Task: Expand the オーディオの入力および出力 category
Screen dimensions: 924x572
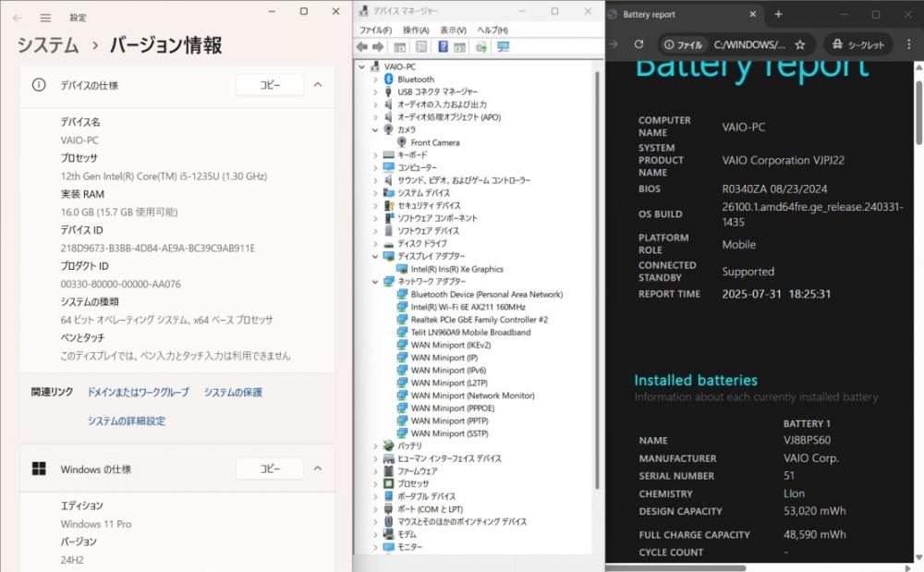Action: coord(375,104)
